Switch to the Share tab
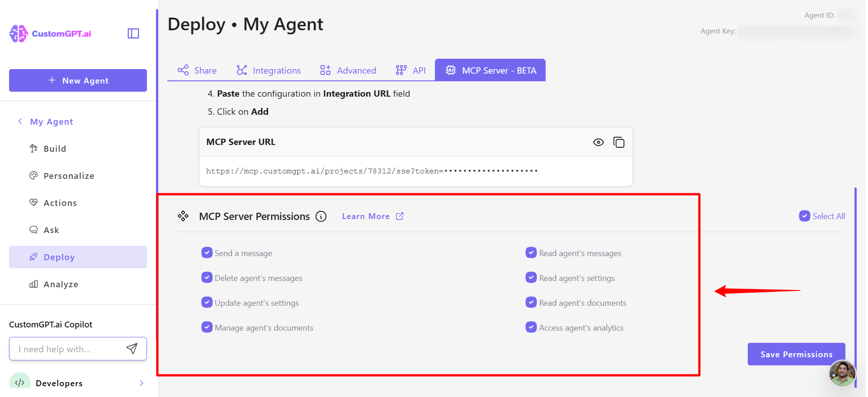The image size is (868, 397). pos(197,70)
